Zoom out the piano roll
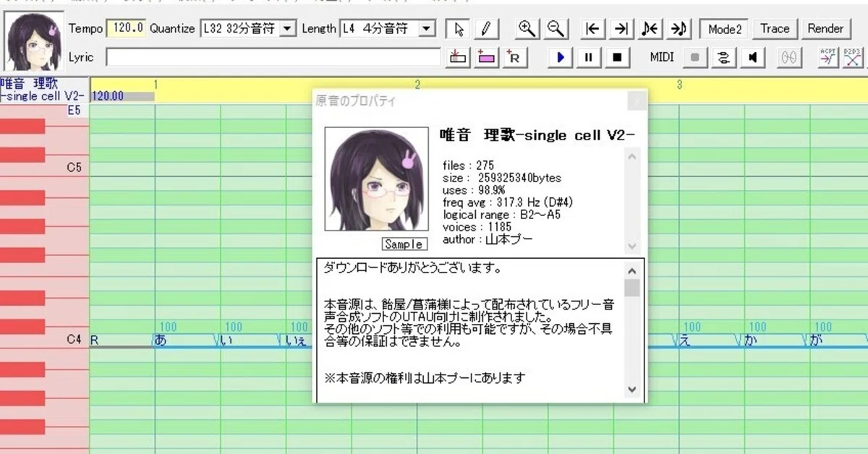This screenshot has height=454, width=868. [556, 29]
